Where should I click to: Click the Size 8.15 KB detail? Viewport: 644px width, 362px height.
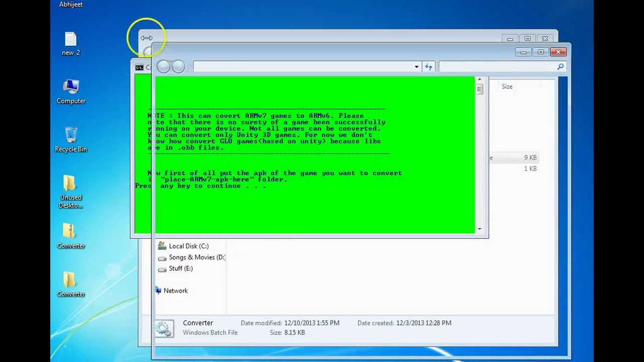tap(287, 332)
